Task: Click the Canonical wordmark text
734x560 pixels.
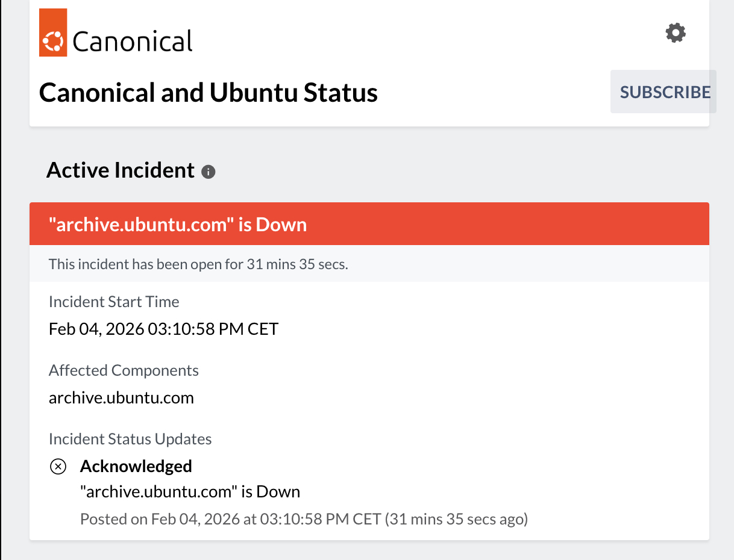Action: (x=133, y=41)
